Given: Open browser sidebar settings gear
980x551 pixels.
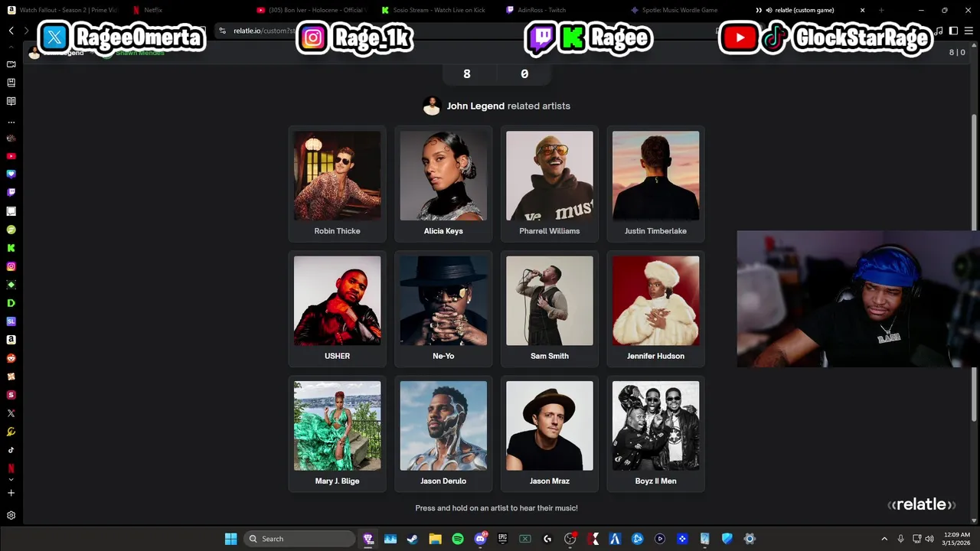Looking at the screenshot, I should [x=11, y=516].
